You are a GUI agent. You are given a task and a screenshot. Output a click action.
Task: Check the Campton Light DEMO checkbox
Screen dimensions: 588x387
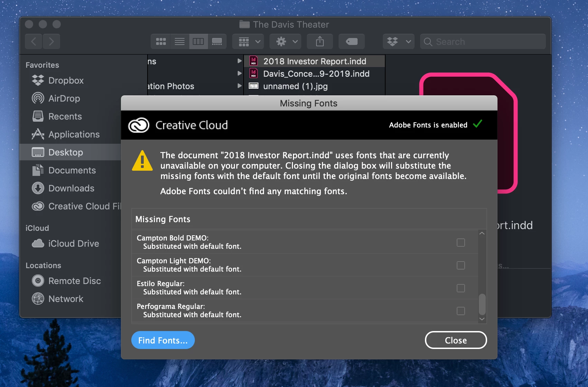[x=461, y=265]
